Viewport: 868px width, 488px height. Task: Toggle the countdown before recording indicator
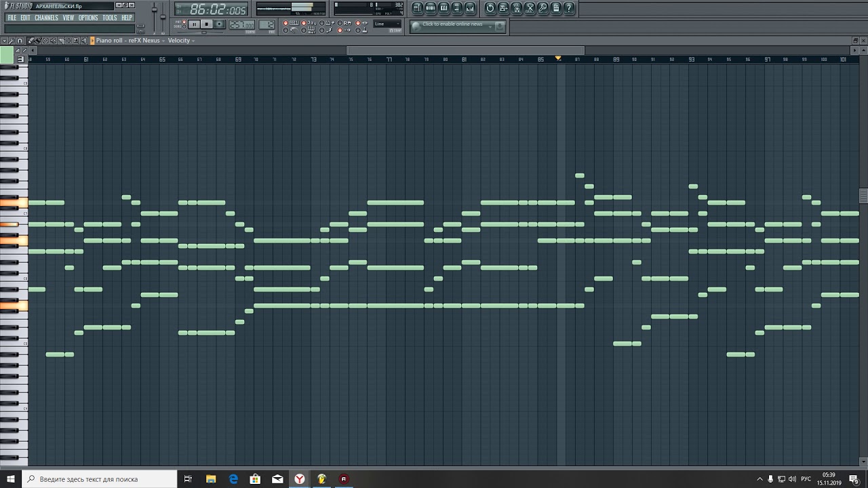(304, 23)
